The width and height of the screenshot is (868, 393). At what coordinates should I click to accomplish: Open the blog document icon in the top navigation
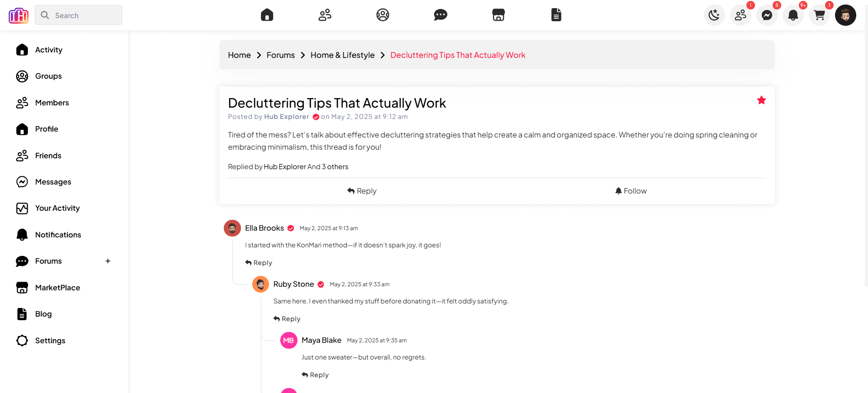click(556, 15)
